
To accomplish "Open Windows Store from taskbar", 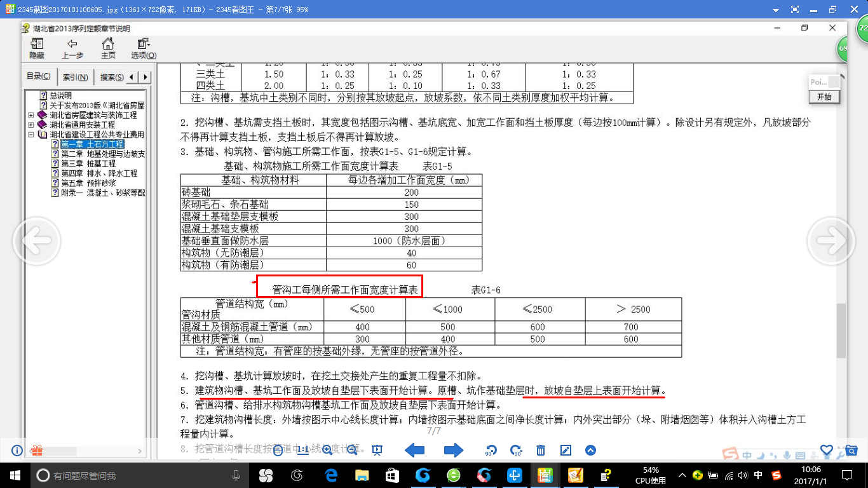I will point(392,475).
